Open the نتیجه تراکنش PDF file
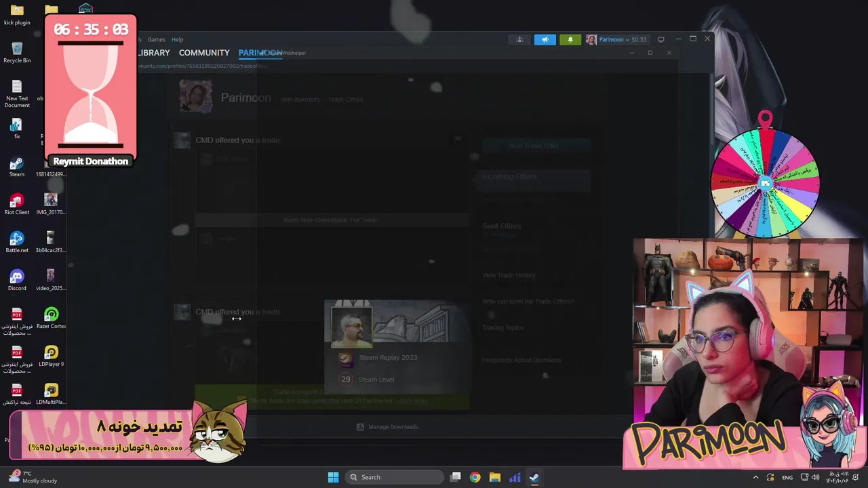868x488 pixels. pos(17,394)
